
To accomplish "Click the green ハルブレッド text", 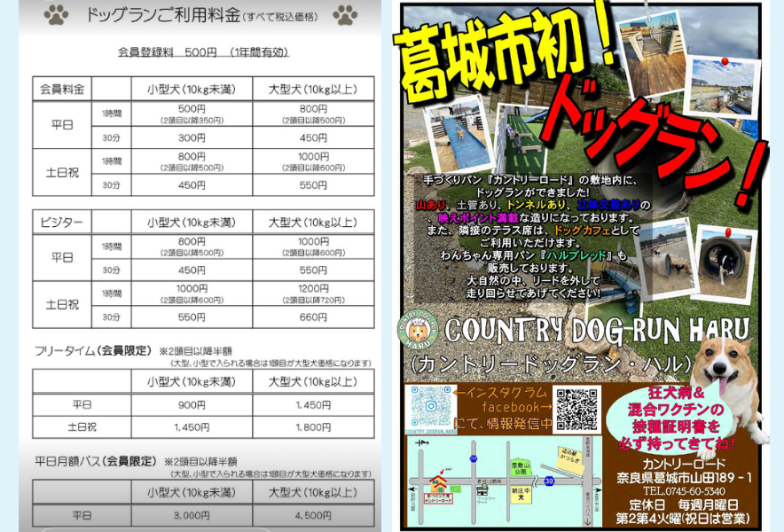I will click(576, 255).
